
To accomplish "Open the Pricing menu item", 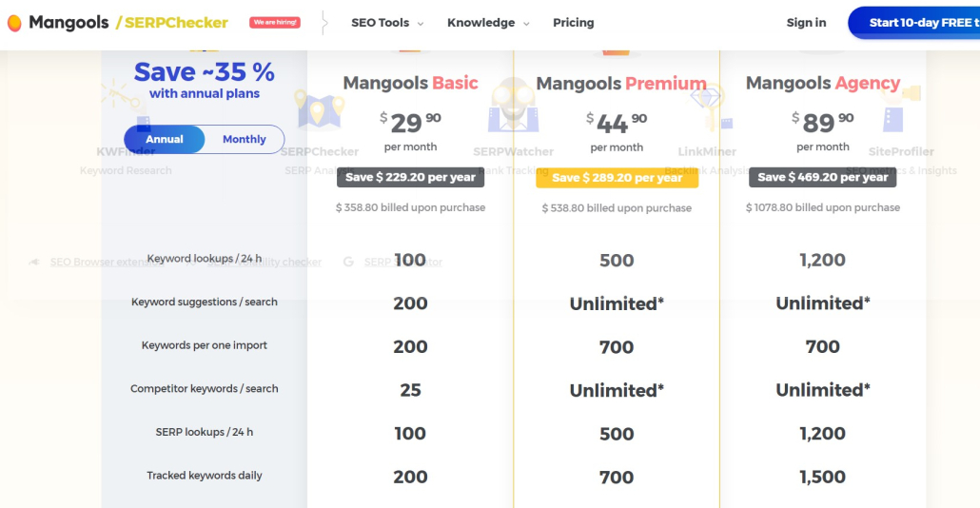I will (573, 23).
